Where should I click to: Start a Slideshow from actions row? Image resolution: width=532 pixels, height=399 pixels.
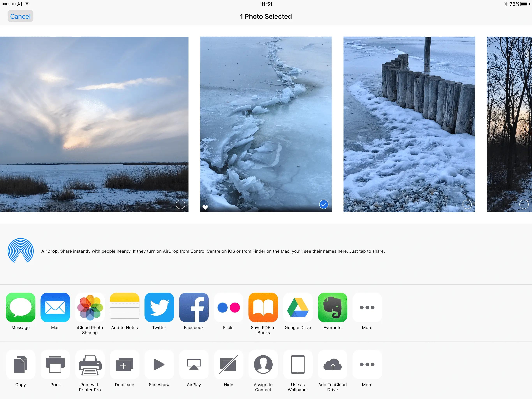coord(159,364)
